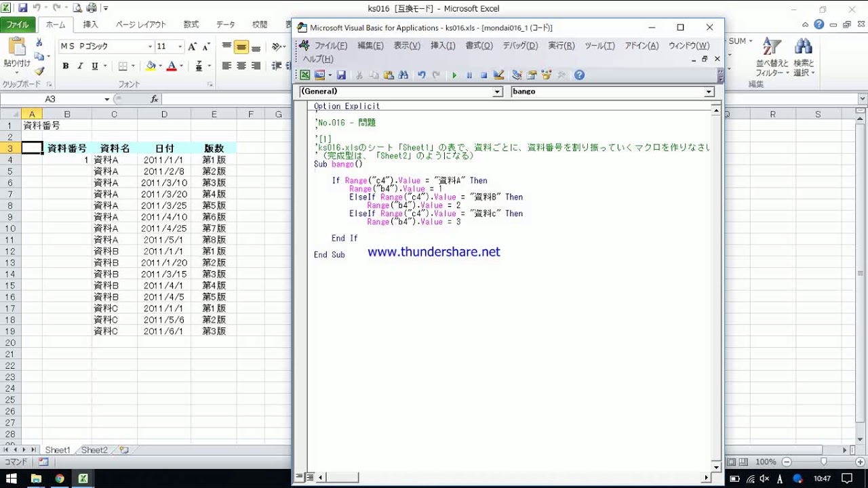Open the font size 11 dropdown
The height and width of the screenshot is (488, 868).
pos(180,47)
